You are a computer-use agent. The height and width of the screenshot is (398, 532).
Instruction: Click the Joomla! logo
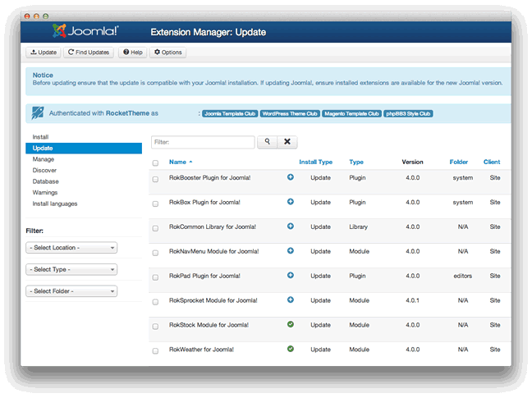(85, 31)
